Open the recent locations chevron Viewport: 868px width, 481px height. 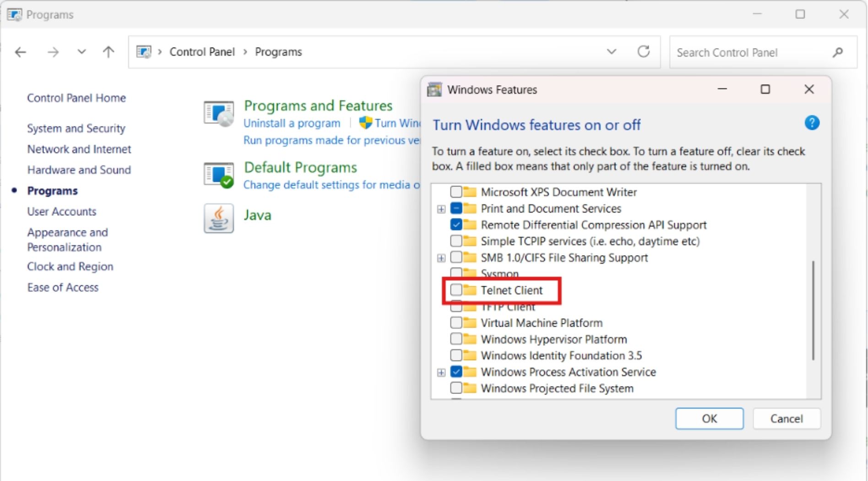point(81,52)
